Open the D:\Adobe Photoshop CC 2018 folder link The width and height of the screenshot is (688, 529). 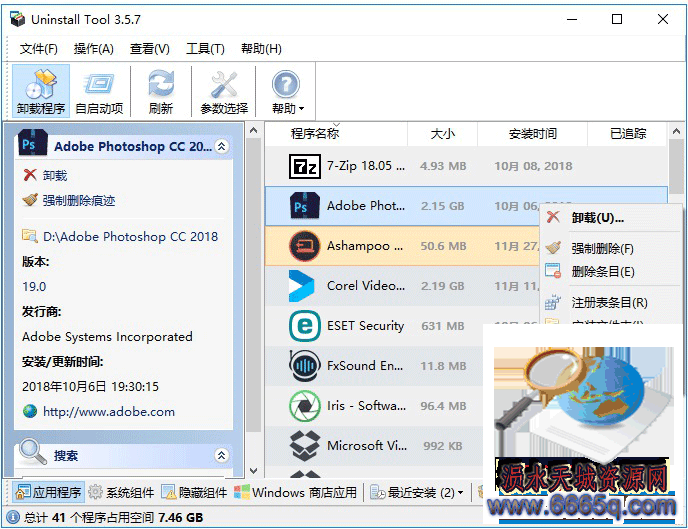130,236
